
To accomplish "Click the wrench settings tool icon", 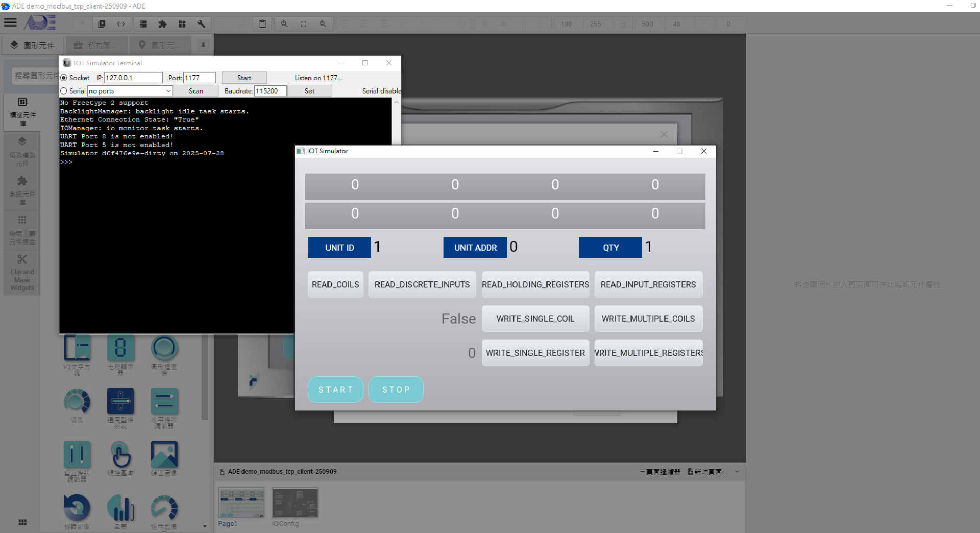I will coord(201,24).
